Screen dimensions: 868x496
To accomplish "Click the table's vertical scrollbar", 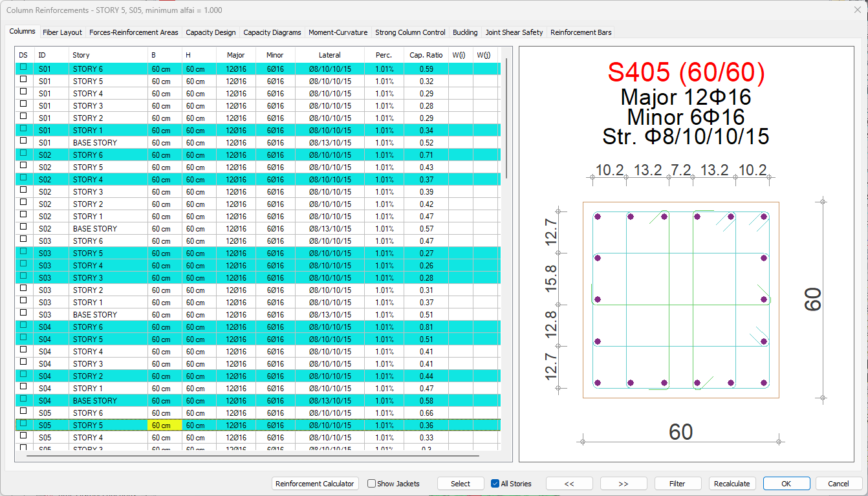I will 506,120.
